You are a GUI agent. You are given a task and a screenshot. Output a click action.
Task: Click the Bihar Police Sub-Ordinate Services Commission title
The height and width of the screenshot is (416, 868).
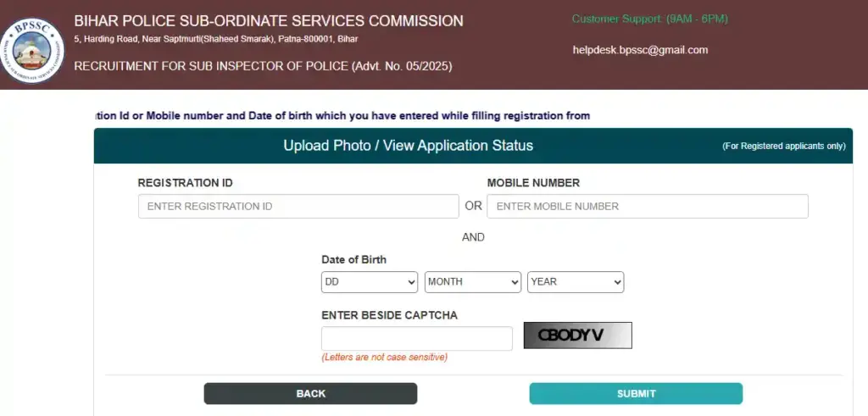tap(269, 21)
